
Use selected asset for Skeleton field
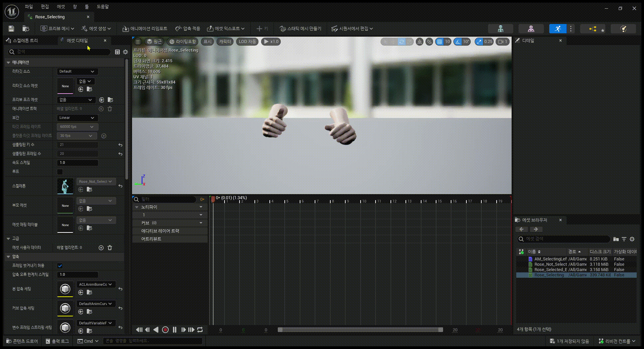81,189
